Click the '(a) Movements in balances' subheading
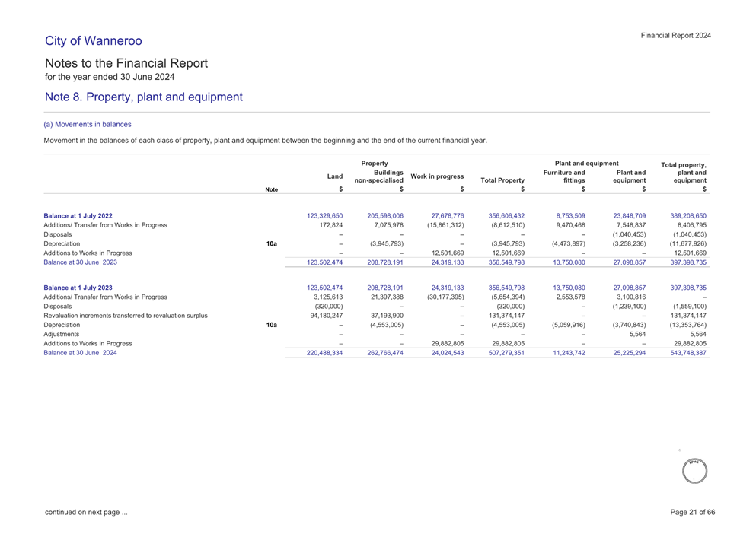 [88, 124]
